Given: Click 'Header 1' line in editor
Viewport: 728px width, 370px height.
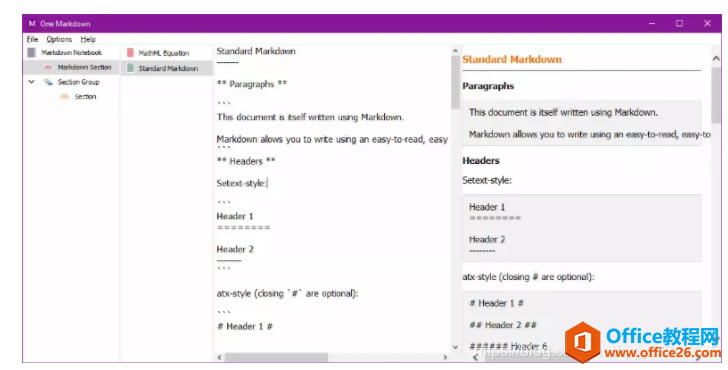Looking at the screenshot, I should (x=235, y=216).
